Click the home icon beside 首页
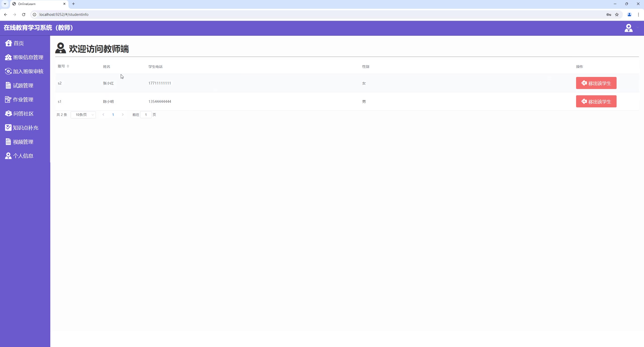This screenshot has height=347, width=644. pos(8,43)
